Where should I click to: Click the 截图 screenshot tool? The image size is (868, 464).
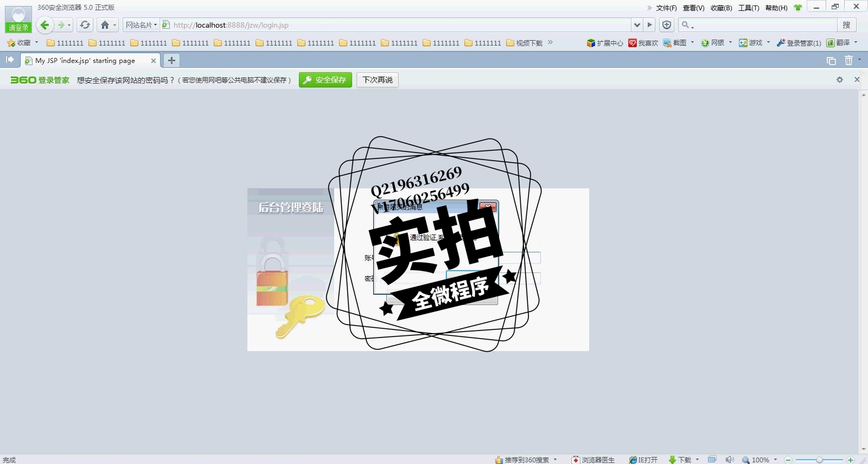[x=675, y=43]
